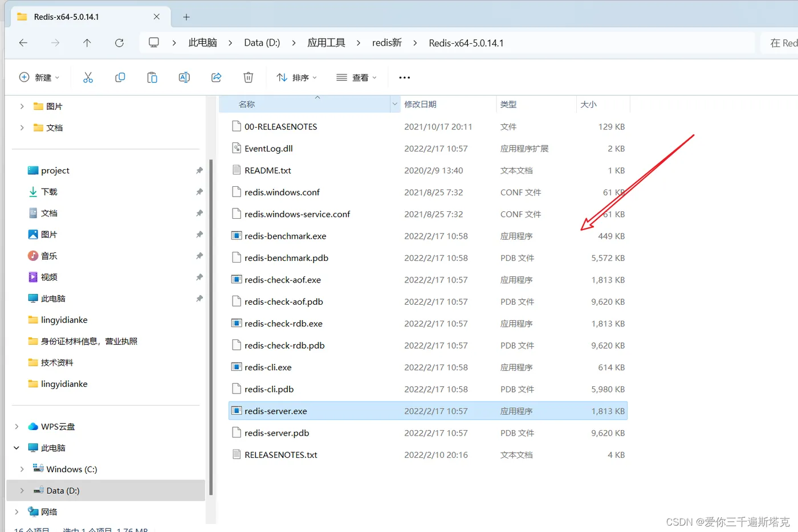The width and height of the screenshot is (798, 532).
Task: Expand the 文档 tree node at top
Action: click(x=22, y=128)
